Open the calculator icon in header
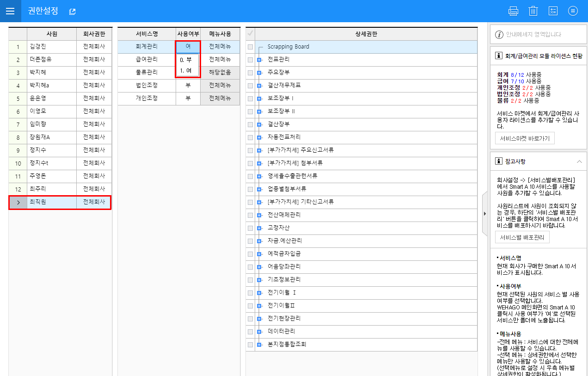Screen dimensions: 588x376 [x=553, y=11]
